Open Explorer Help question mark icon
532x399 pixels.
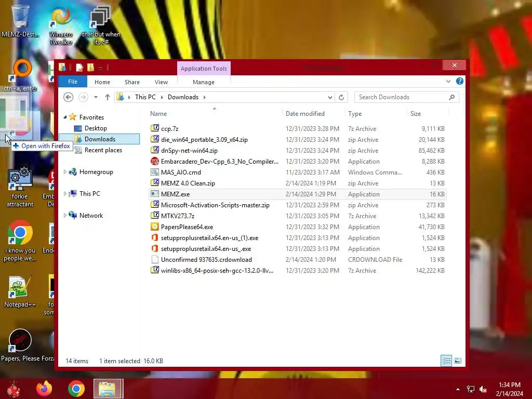[460, 82]
